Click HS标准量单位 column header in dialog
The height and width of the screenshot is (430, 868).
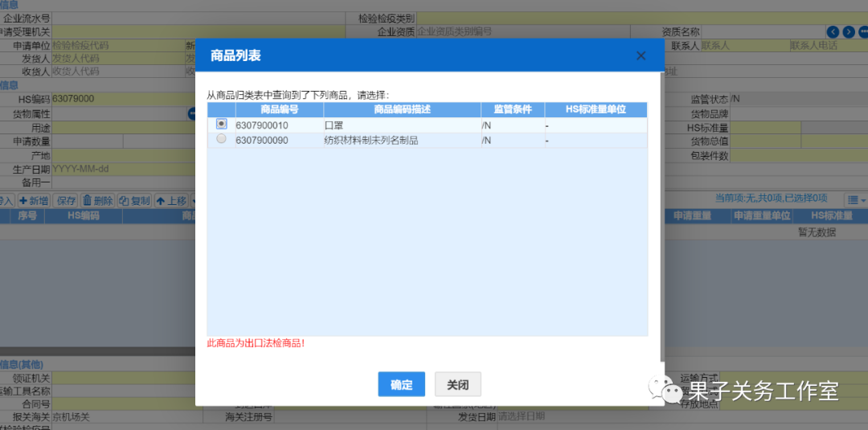point(596,109)
